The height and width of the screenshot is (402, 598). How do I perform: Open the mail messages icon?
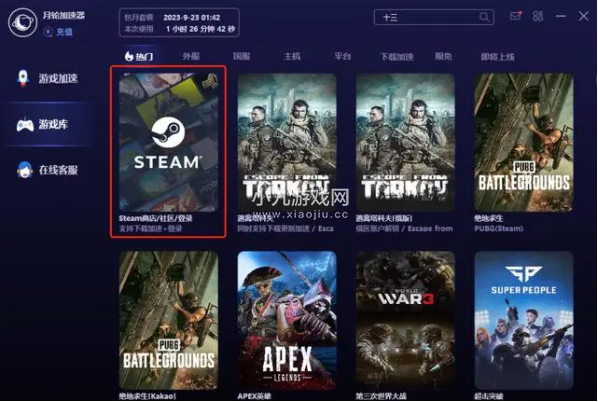pyautogui.click(x=516, y=16)
